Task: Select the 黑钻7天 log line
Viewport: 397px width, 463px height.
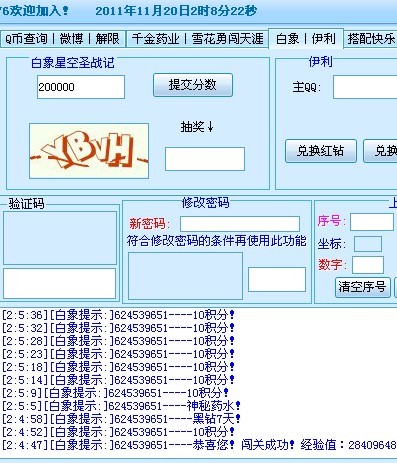Action: tap(121, 419)
